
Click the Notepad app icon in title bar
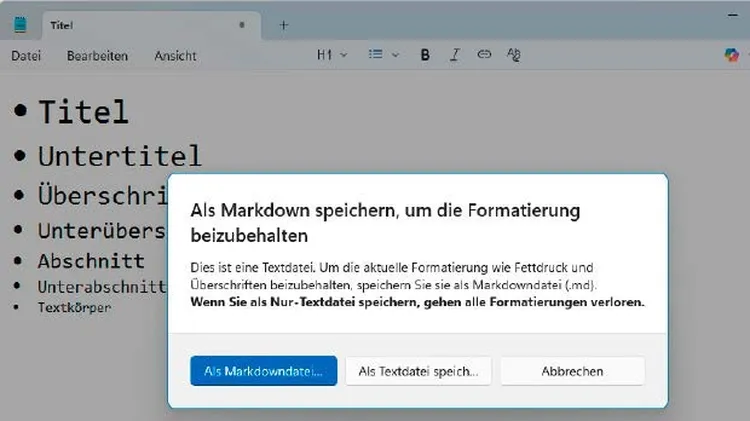tap(21, 25)
